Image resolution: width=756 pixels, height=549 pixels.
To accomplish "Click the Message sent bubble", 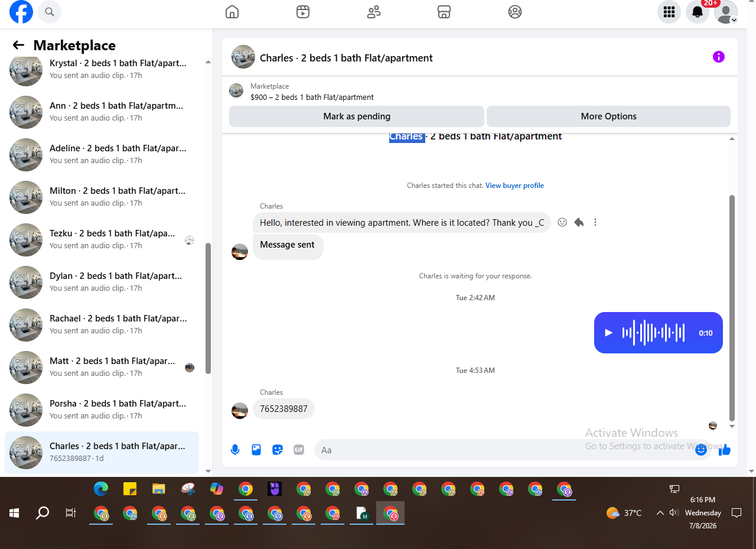I will [288, 245].
